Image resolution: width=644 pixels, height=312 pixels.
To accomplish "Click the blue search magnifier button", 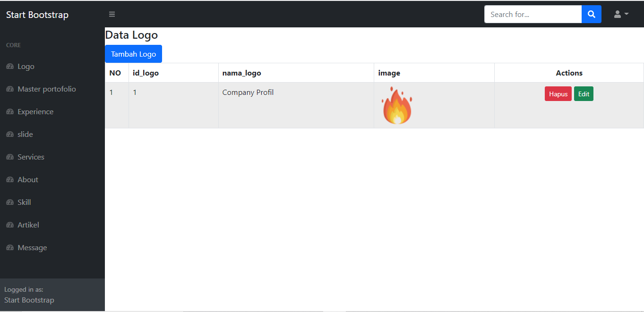I will [591, 14].
